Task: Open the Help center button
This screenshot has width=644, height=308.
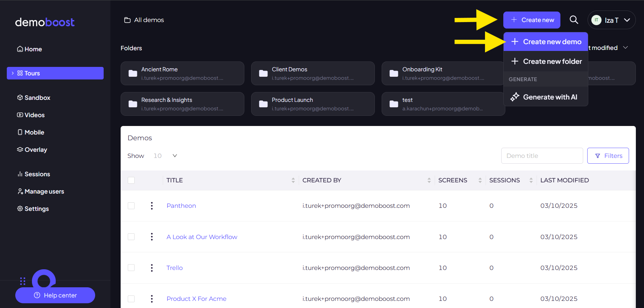Action: tap(55, 295)
